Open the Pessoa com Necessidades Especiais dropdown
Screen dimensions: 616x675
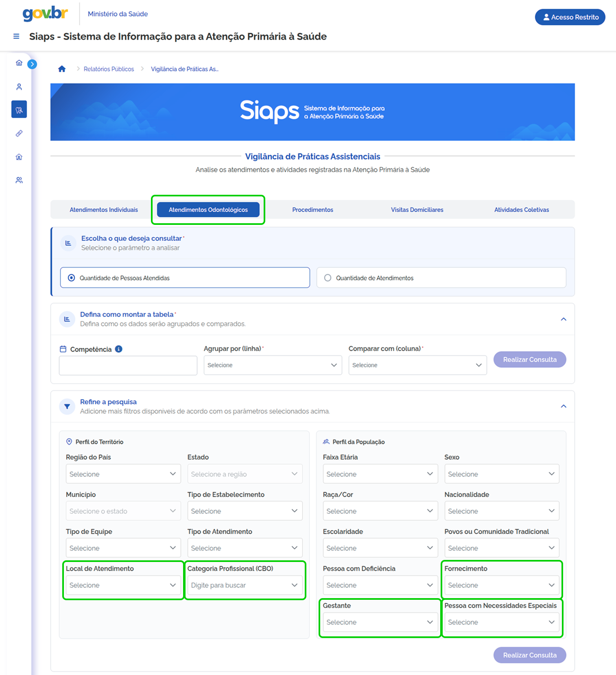coord(502,622)
